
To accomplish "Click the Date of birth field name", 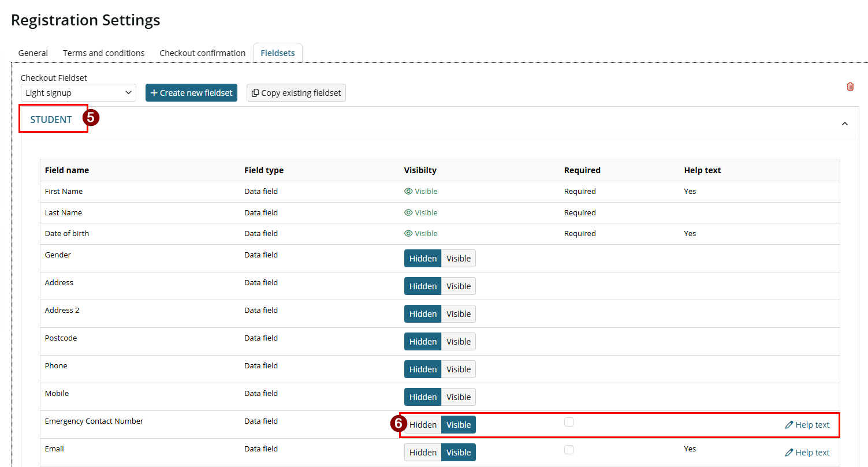I will 67,234.
